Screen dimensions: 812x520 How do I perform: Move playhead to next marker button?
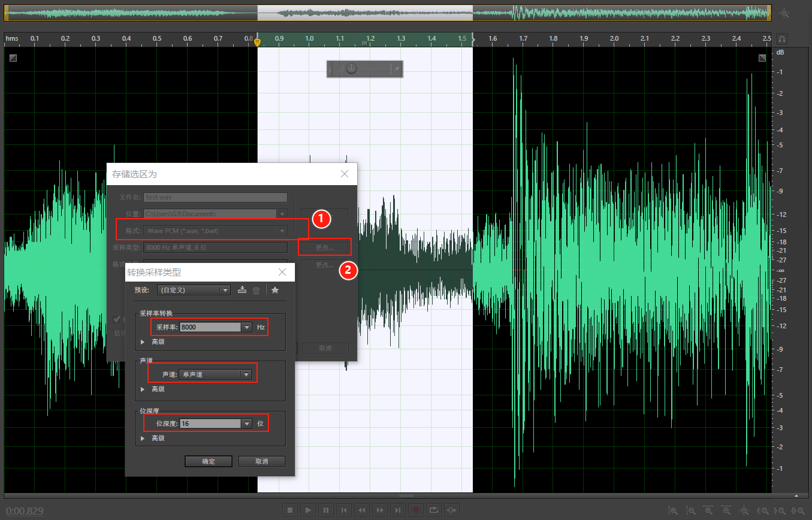coord(398,510)
